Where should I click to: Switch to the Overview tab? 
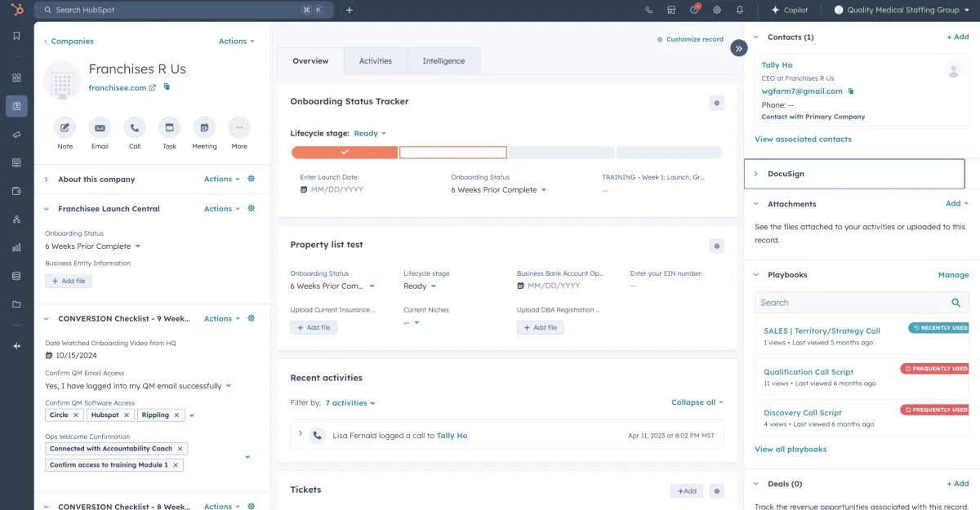[x=310, y=61]
